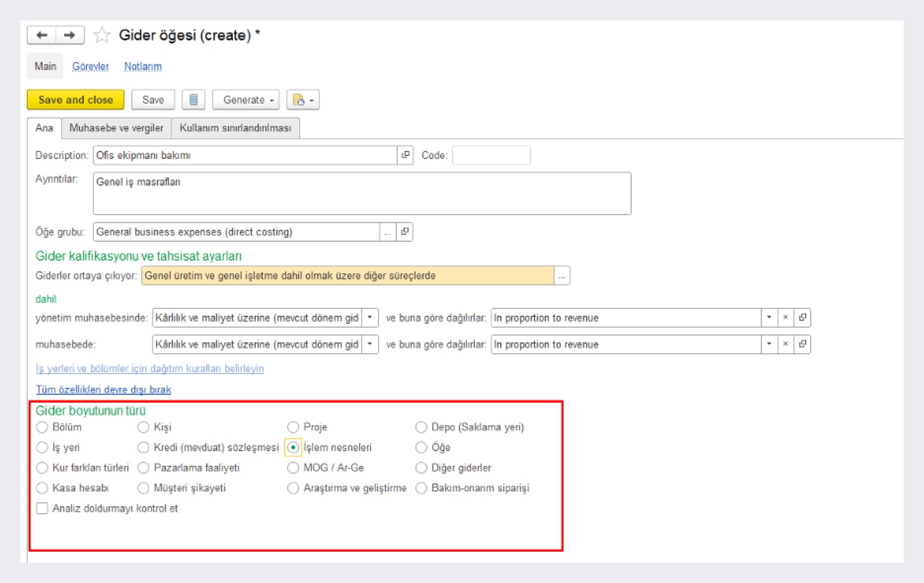Open the print/attachment icon dropdown

303,100
